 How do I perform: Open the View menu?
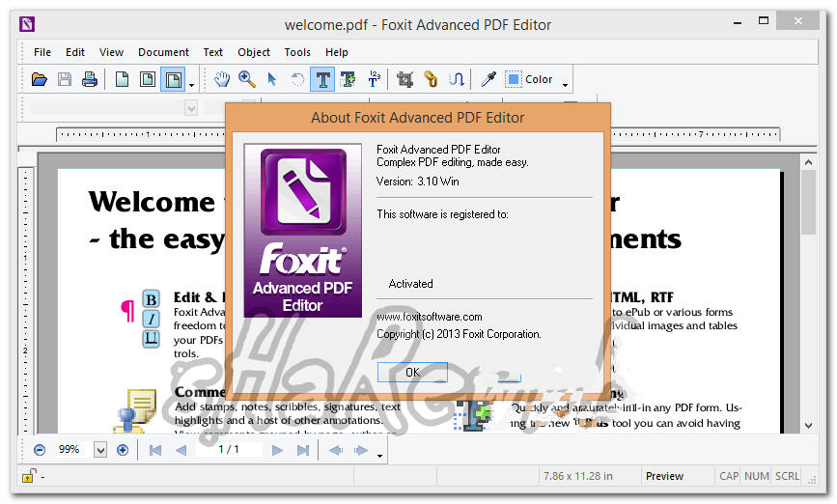pyautogui.click(x=111, y=52)
